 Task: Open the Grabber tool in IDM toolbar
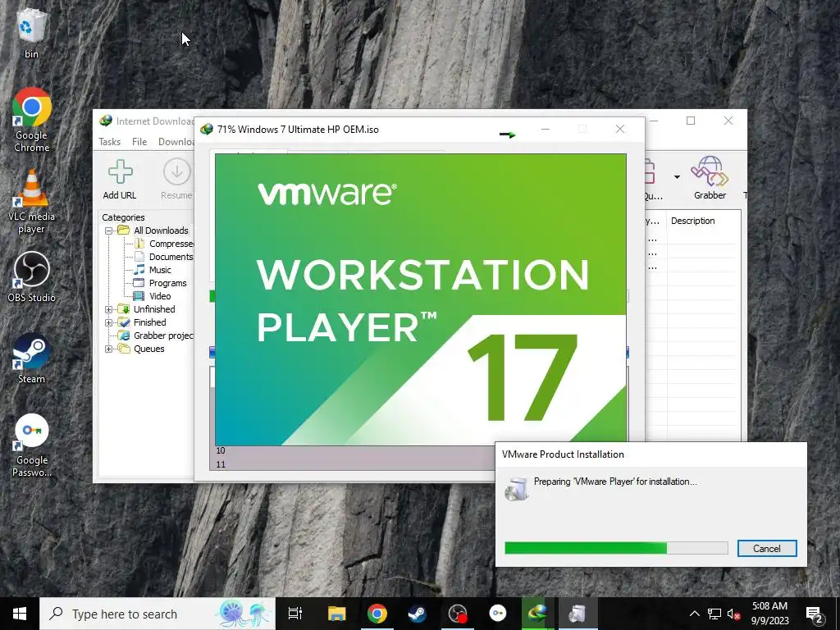[x=710, y=178]
